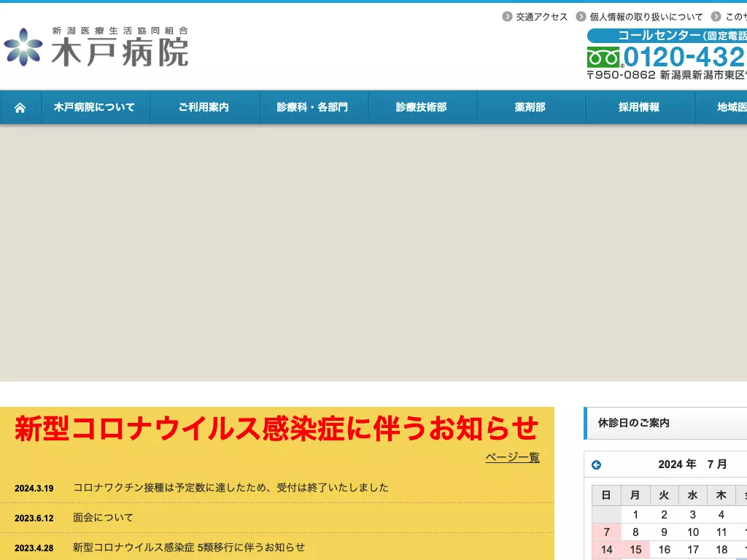Image resolution: width=747 pixels, height=560 pixels.
Task: Click 木戸病院 logo title text
Action: click(x=120, y=52)
